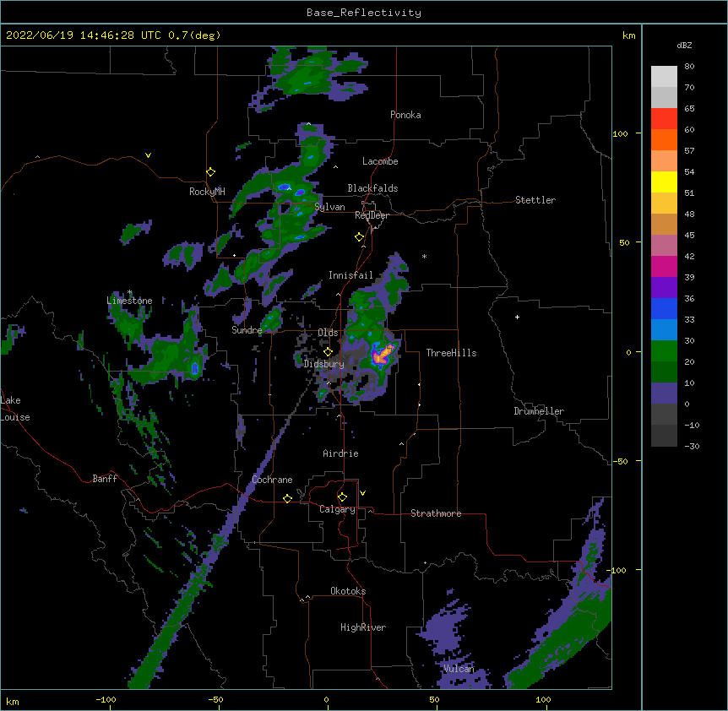Click the Strathmore label

click(x=436, y=513)
